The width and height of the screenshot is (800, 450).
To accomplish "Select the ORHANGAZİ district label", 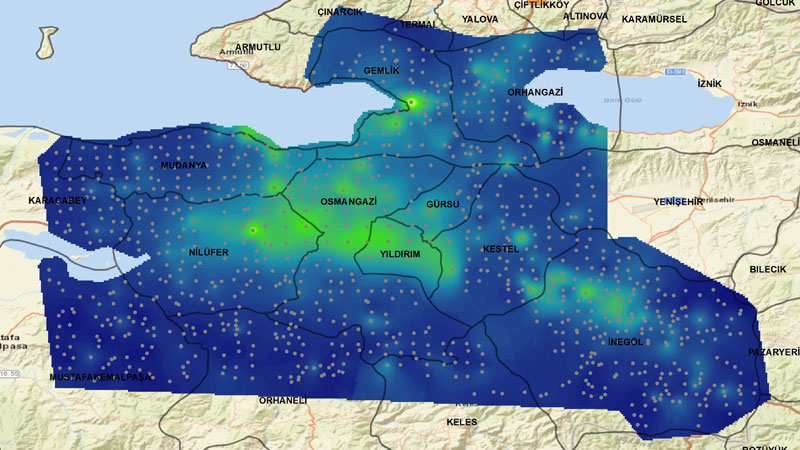I will (536, 92).
